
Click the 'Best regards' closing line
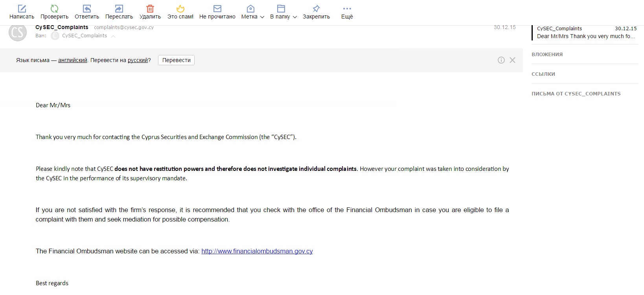tap(52, 283)
